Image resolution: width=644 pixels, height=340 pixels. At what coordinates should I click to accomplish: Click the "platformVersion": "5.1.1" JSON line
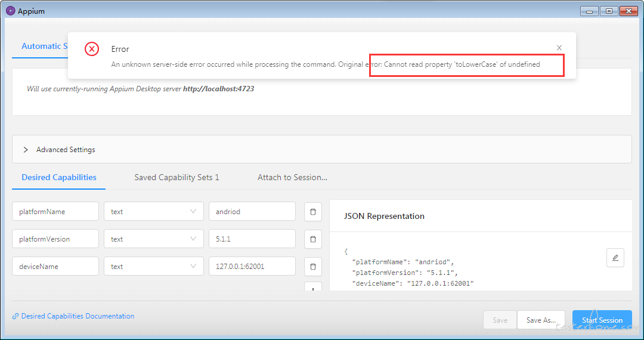click(404, 273)
